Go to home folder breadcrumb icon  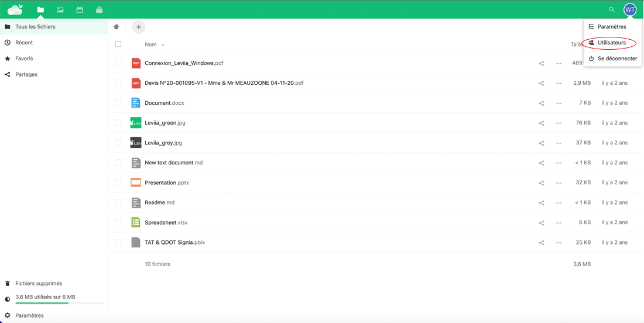[117, 27]
